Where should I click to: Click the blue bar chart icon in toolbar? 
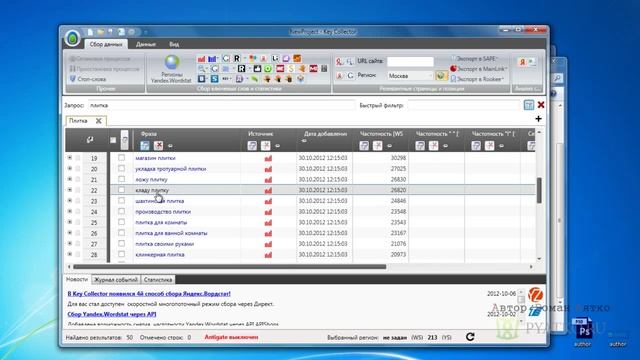point(212,59)
